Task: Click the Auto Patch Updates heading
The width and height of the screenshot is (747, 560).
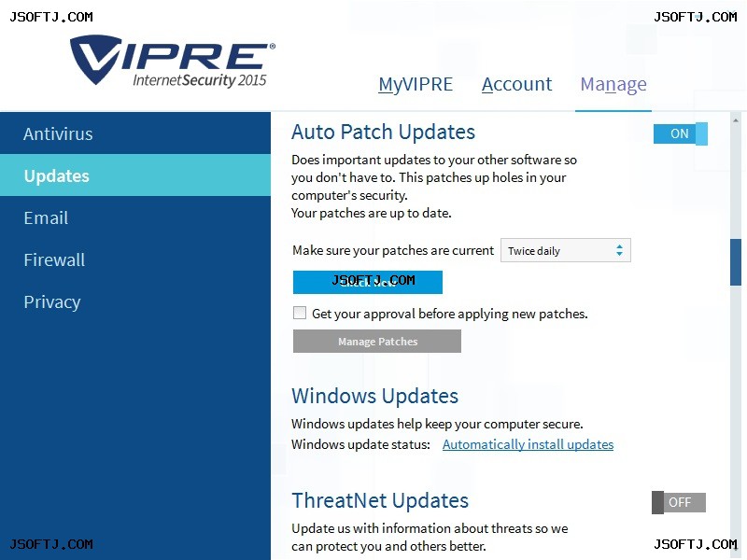Action: point(383,132)
